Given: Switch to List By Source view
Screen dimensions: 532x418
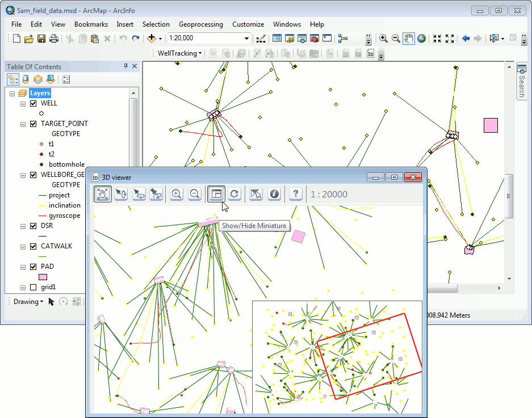Looking at the screenshot, I should click(26, 79).
